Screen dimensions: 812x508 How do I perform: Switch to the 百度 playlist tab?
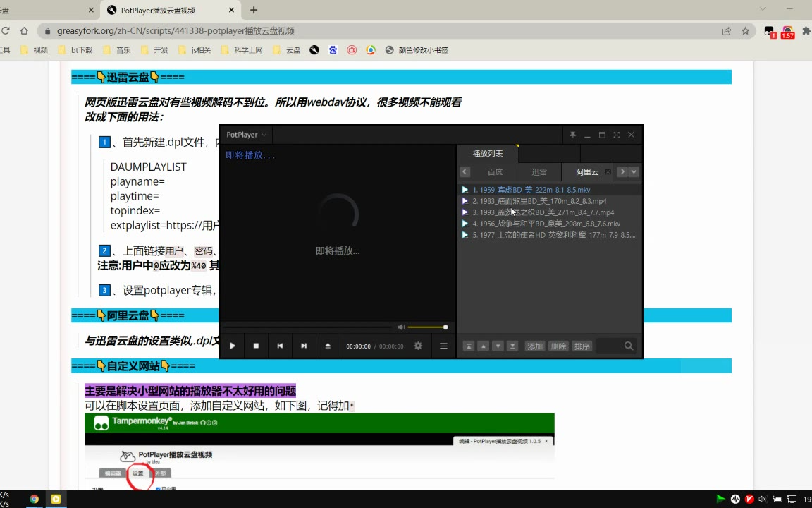tap(496, 172)
